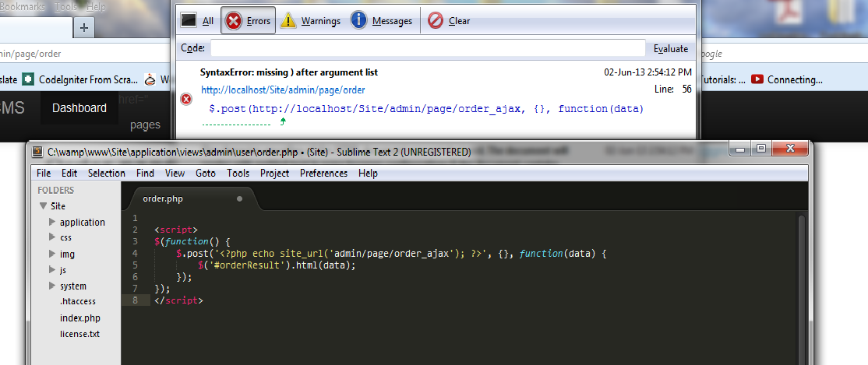Open new tab in Firefox browser

[83, 27]
